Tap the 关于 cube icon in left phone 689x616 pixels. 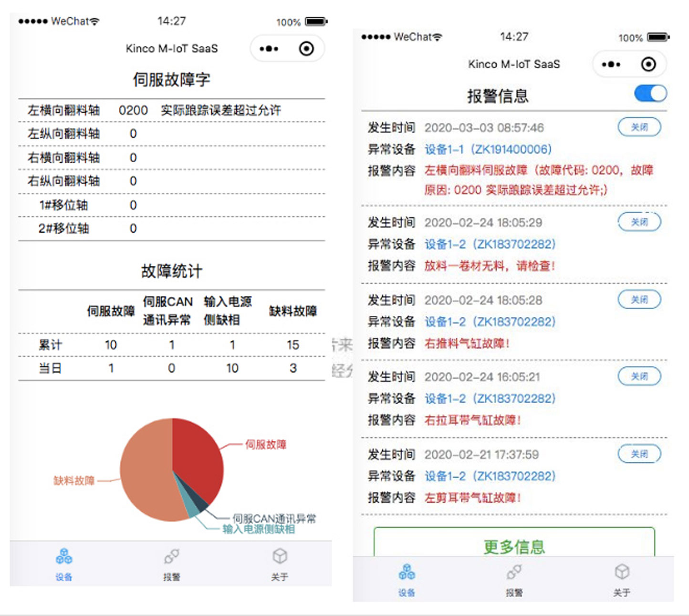pyautogui.click(x=280, y=556)
